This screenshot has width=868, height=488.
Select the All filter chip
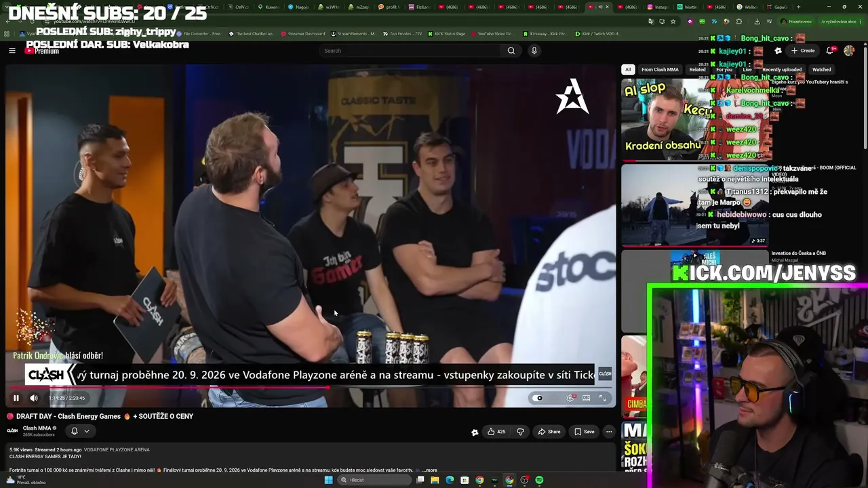(628, 69)
